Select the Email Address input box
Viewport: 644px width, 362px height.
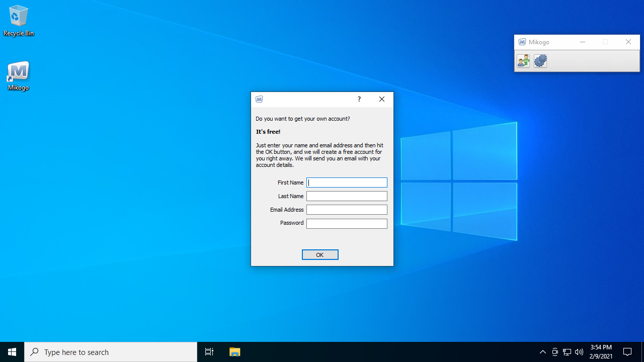[347, 210]
